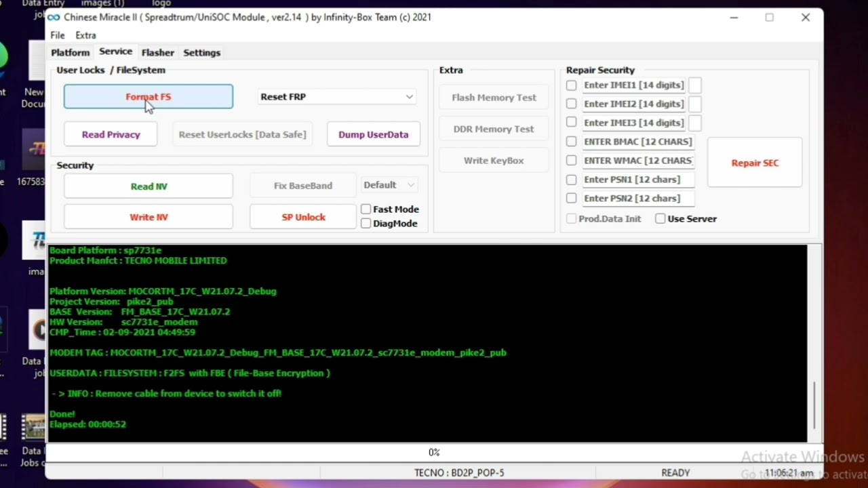Click the WMAC 12 chars input field
The height and width of the screenshot is (488, 868).
(x=637, y=160)
